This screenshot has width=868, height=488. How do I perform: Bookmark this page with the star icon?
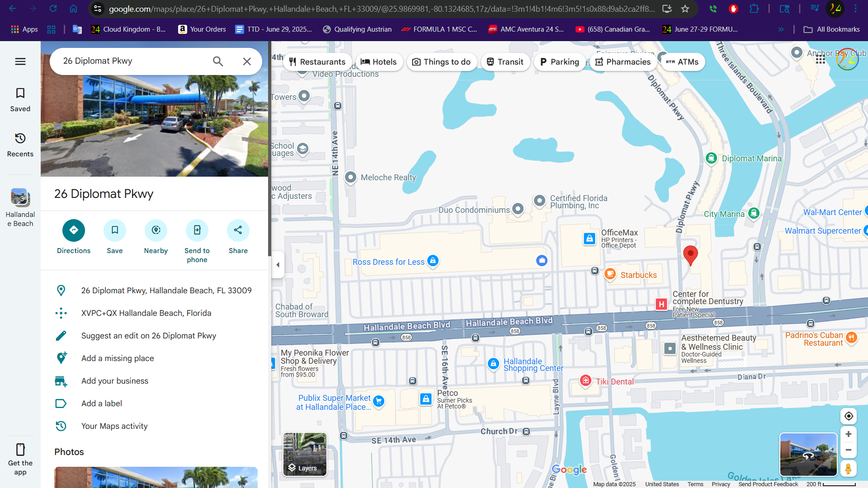coord(685,9)
